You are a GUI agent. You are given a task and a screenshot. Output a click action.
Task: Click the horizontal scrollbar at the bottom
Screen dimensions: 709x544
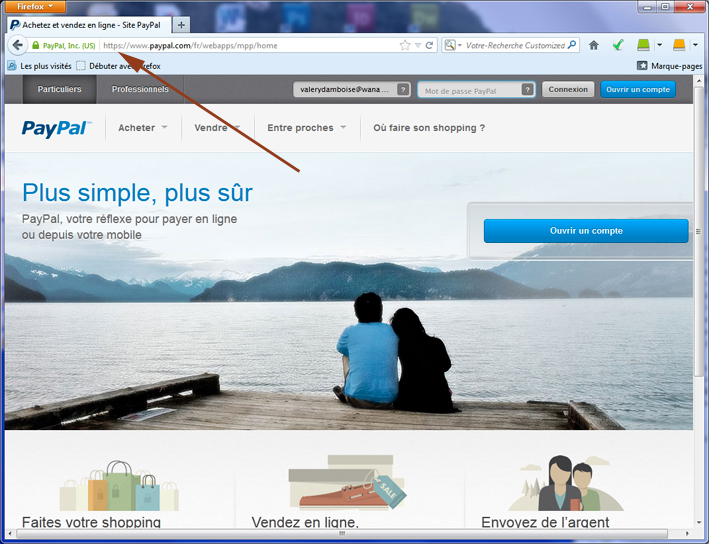[342, 533]
